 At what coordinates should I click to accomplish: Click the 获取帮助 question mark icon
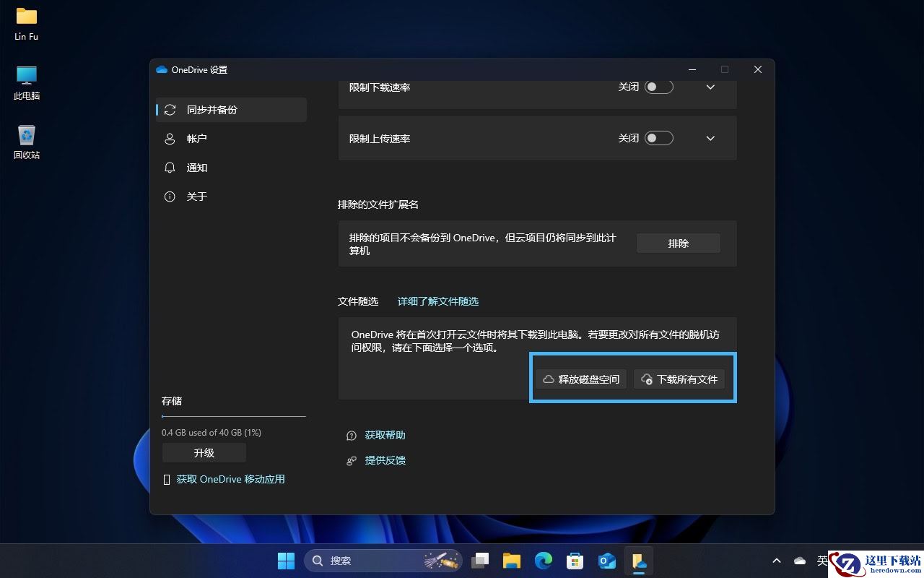pos(352,436)
